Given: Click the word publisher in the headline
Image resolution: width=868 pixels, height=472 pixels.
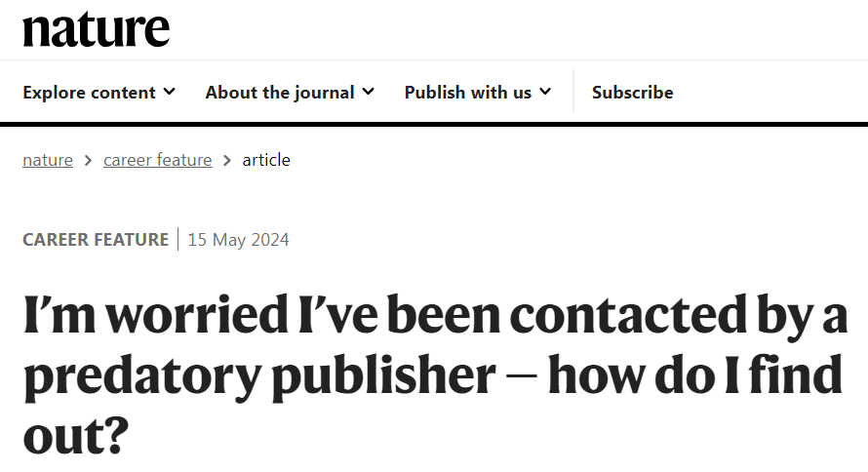Looking at the screenshot, I should click(383, 375).
